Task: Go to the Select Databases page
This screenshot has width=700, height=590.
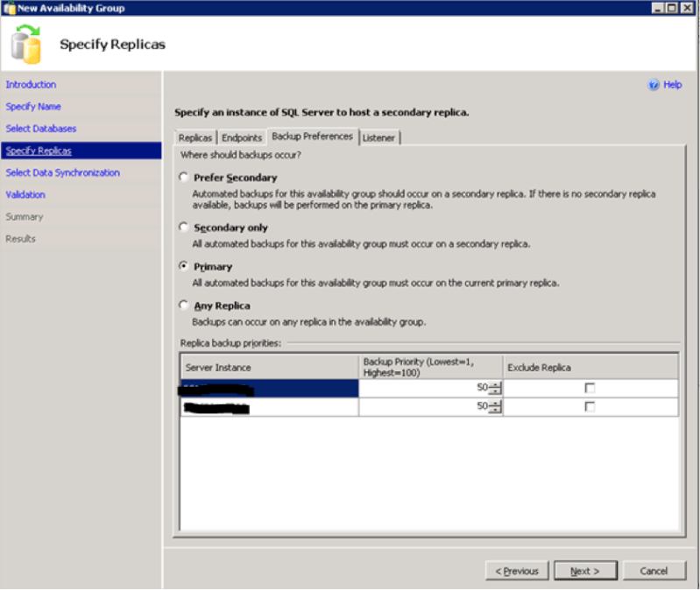Action: pos(41,129)
